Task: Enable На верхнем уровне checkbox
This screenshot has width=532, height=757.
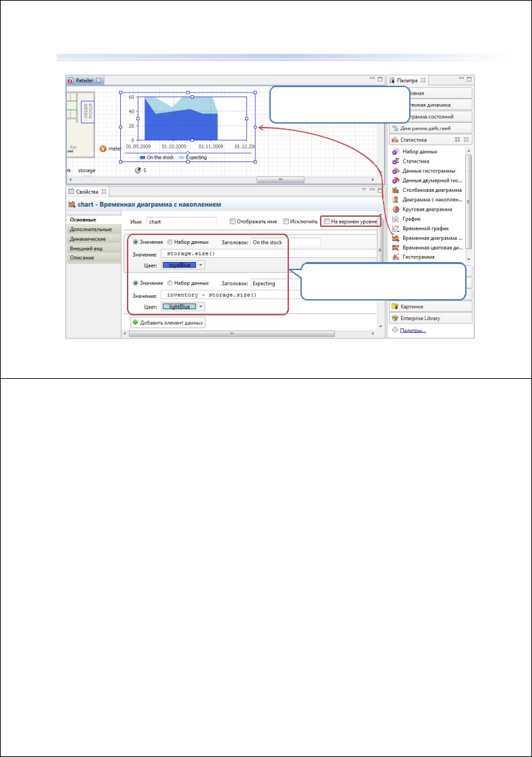Action: (x=327, y=221)
